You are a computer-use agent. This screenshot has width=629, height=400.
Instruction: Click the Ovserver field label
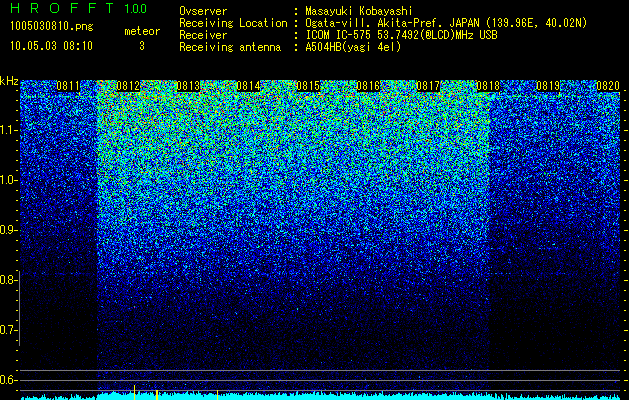pyautogui.click(x=203, y=11)
